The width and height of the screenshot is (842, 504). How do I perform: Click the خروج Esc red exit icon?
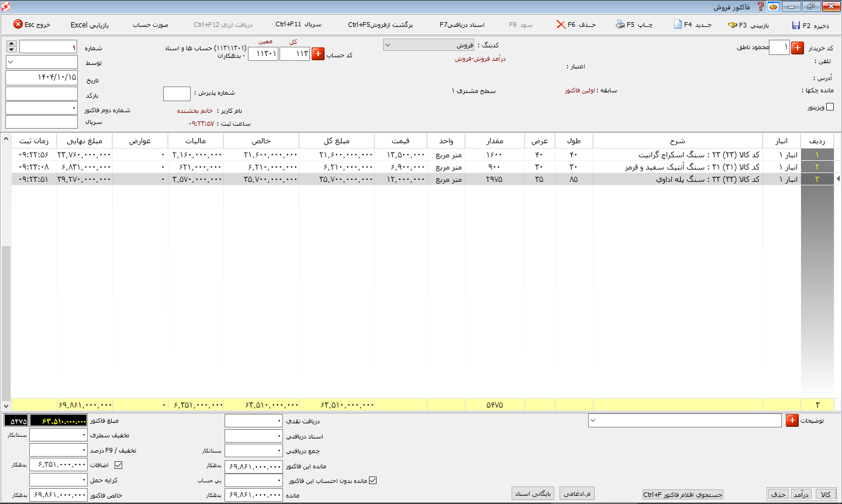(18, 25)
